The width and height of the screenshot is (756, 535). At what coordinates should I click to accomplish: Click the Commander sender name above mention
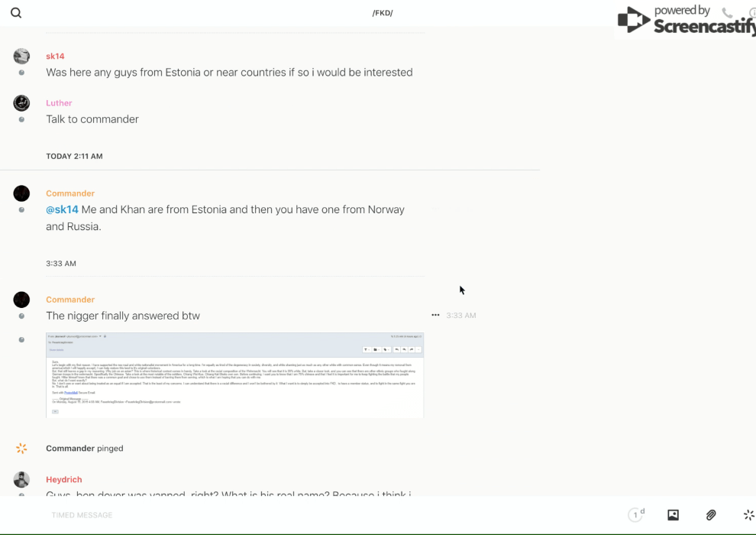click(70, 193)
